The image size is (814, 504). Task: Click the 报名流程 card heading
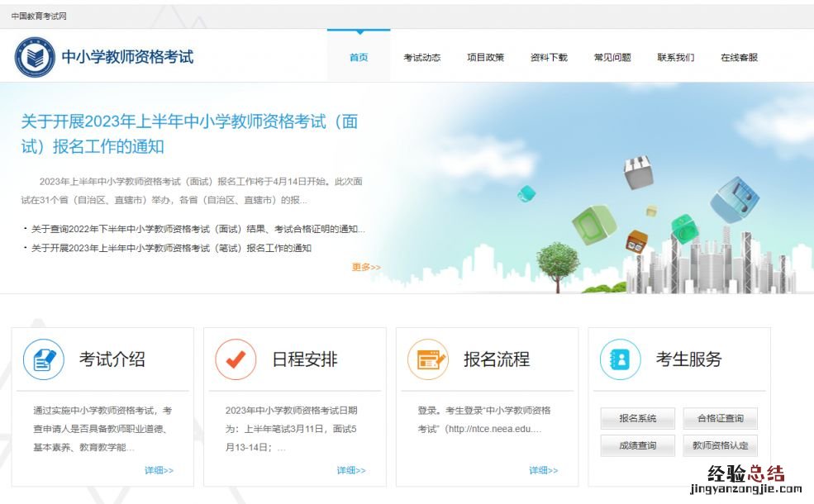[497, 359]
